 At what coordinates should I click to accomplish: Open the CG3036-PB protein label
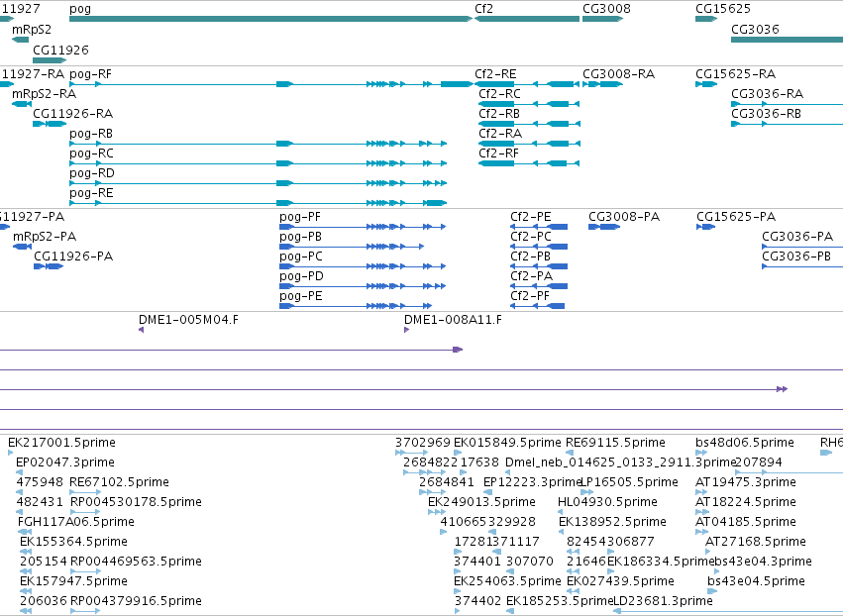tap(796, 257)
